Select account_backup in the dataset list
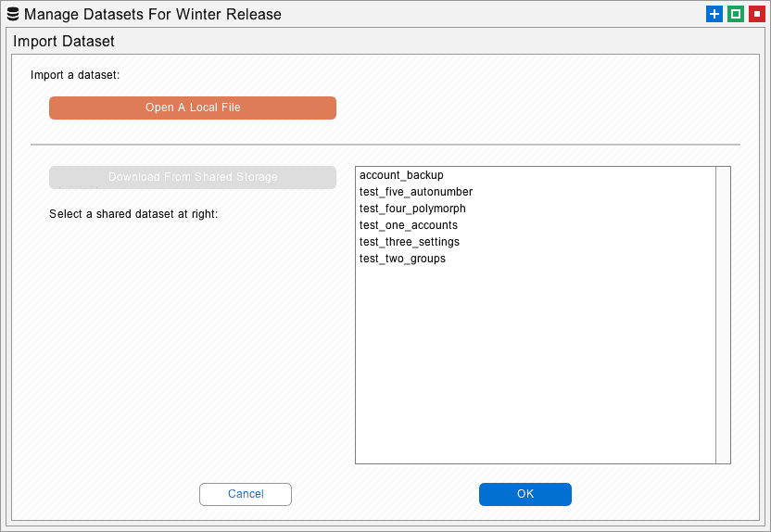The image size is (771, 532). (x=536, y=175)
